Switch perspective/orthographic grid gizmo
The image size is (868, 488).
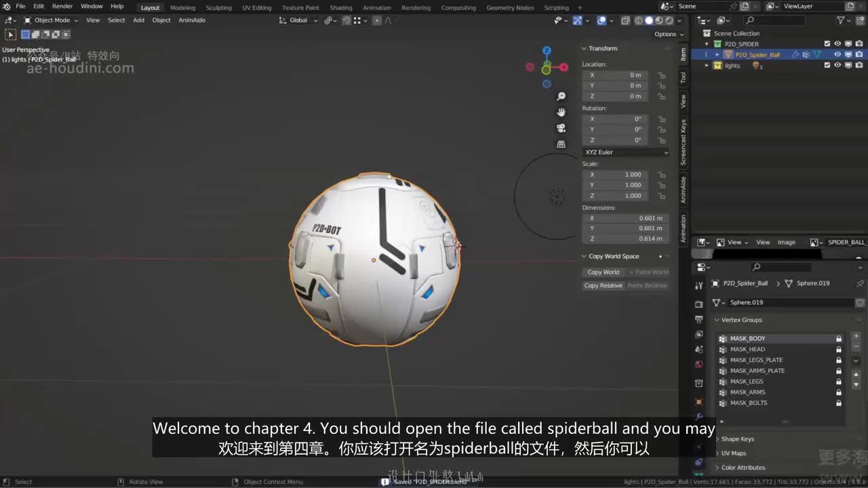pyautogui.click(x=561, y=144)
